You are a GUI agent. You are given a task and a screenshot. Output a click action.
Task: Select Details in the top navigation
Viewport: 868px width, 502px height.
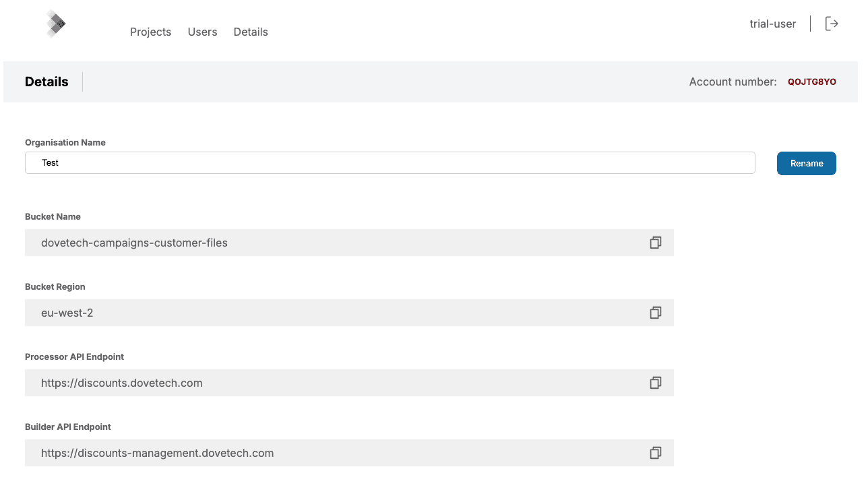click(251, 32)
